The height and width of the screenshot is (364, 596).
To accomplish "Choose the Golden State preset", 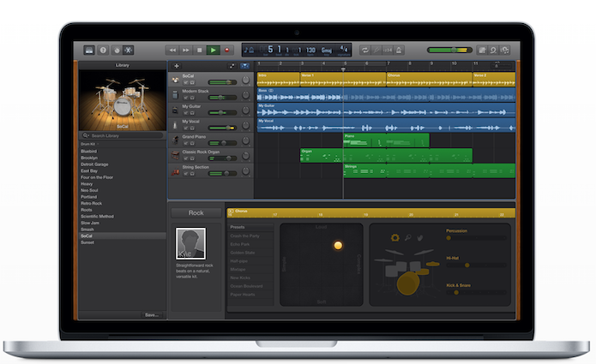I will 243,253.
